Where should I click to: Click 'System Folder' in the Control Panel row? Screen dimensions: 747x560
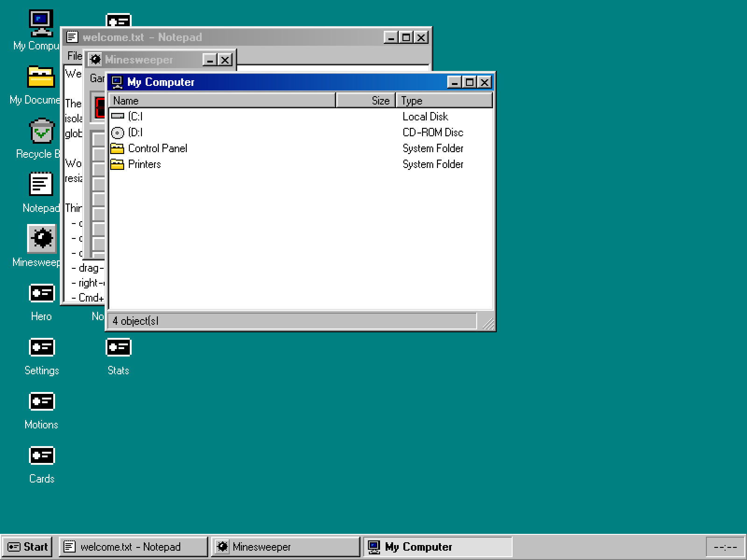[433, 148]
